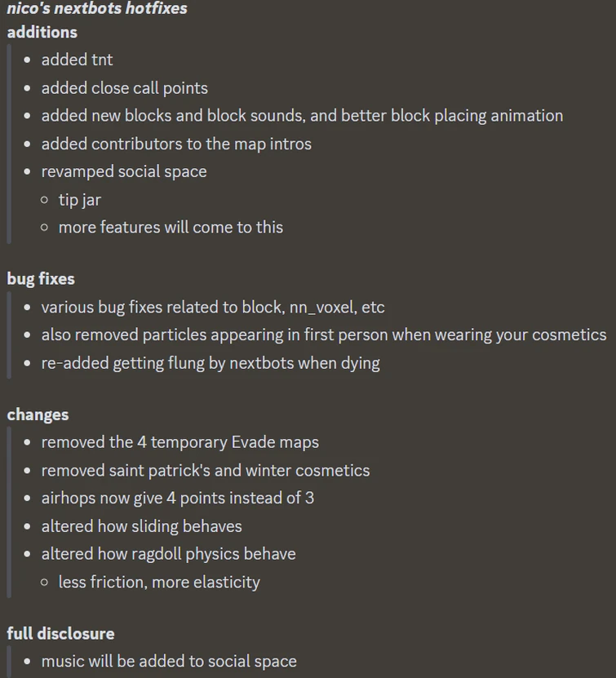Click the "changes" section heading

coord(38,414)
